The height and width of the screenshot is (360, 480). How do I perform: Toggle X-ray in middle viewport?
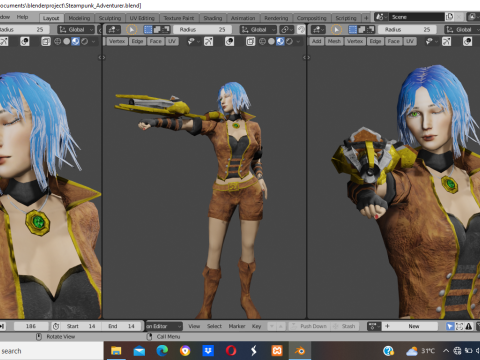point(251,41)
